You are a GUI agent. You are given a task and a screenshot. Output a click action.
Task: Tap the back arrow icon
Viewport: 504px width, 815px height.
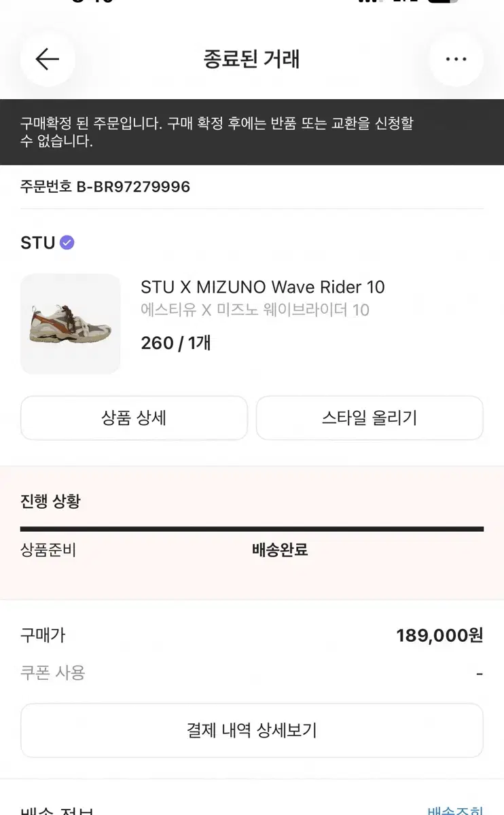tap(47, 59)
